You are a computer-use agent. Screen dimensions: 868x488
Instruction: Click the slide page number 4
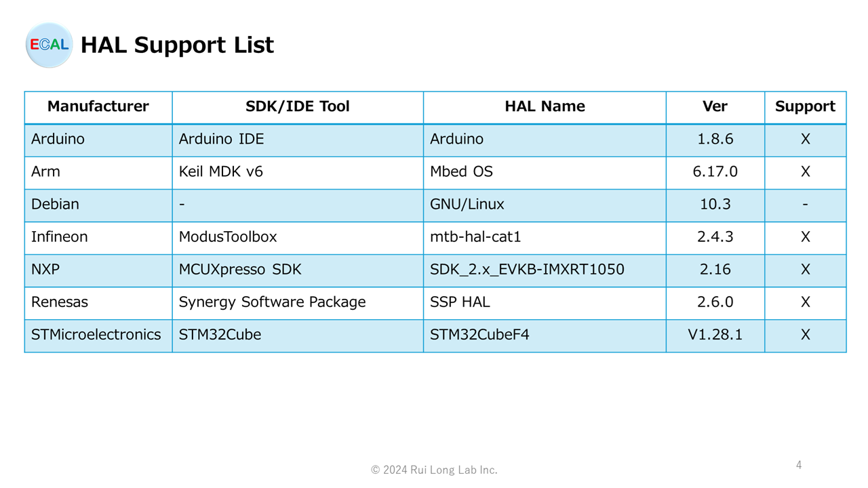click(x=799, y=465)
